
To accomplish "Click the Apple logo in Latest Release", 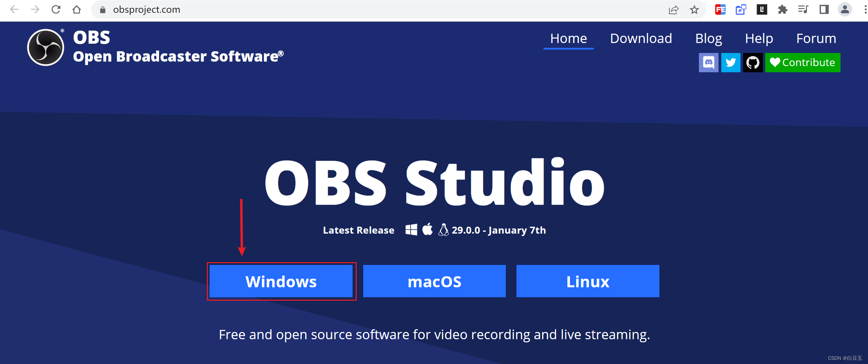I will point(427,229).
